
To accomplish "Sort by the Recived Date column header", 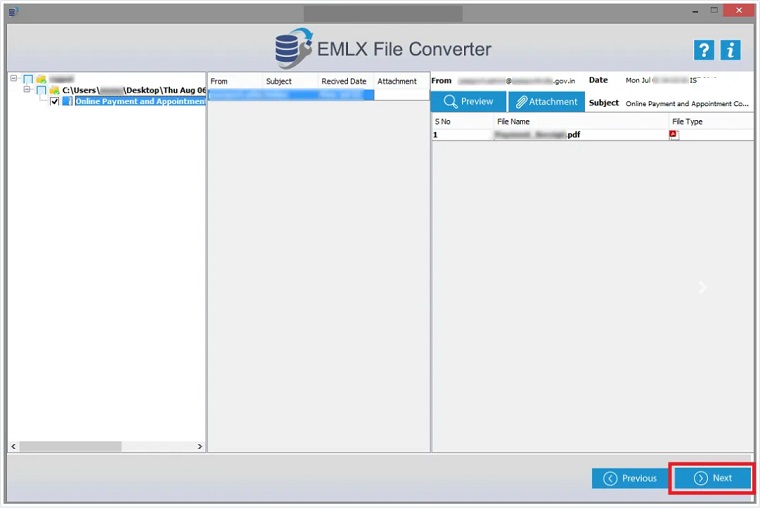I will [x=346, y=81].
